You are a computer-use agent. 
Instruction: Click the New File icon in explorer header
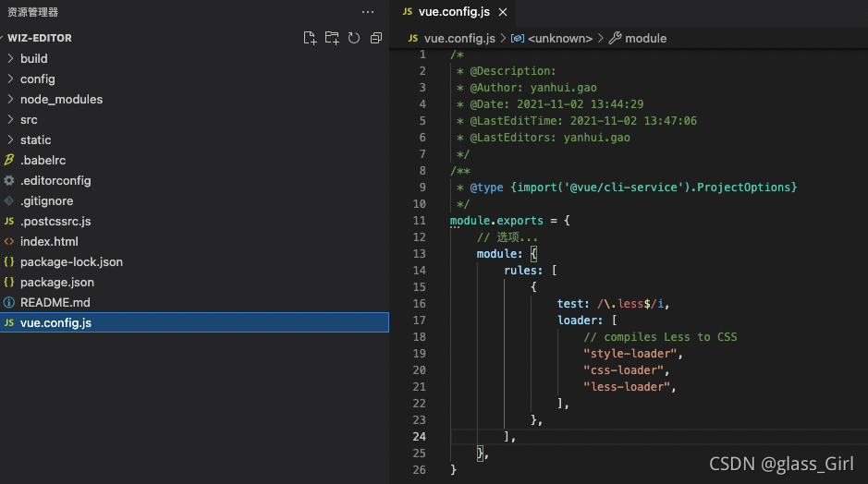point(310,38)
